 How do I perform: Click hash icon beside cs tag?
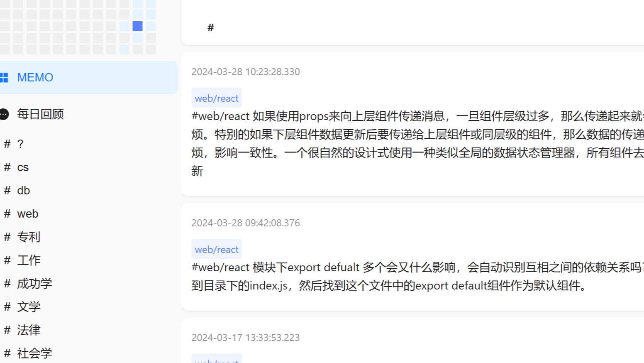(x=7, y=167)
